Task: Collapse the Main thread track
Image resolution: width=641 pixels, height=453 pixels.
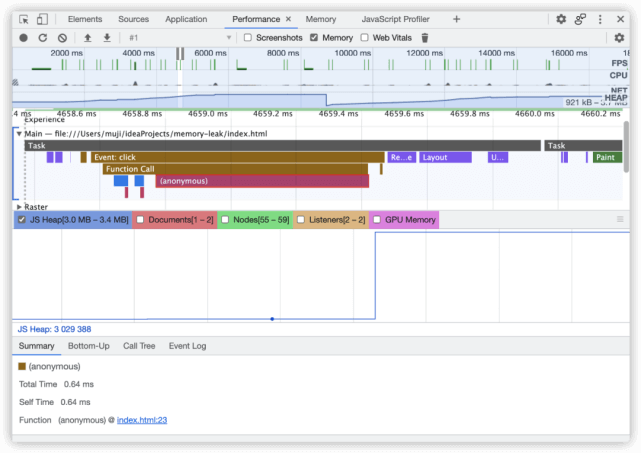Action: click(x=19, y=134)
